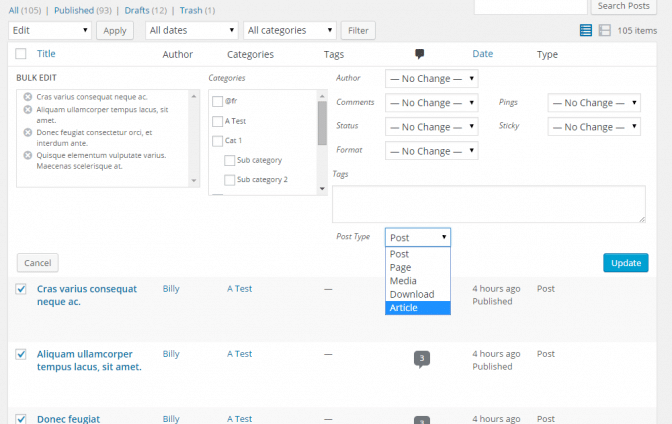672x424 pixels.
Task: Focus the search posts input field
Action: tap(531, 7)
